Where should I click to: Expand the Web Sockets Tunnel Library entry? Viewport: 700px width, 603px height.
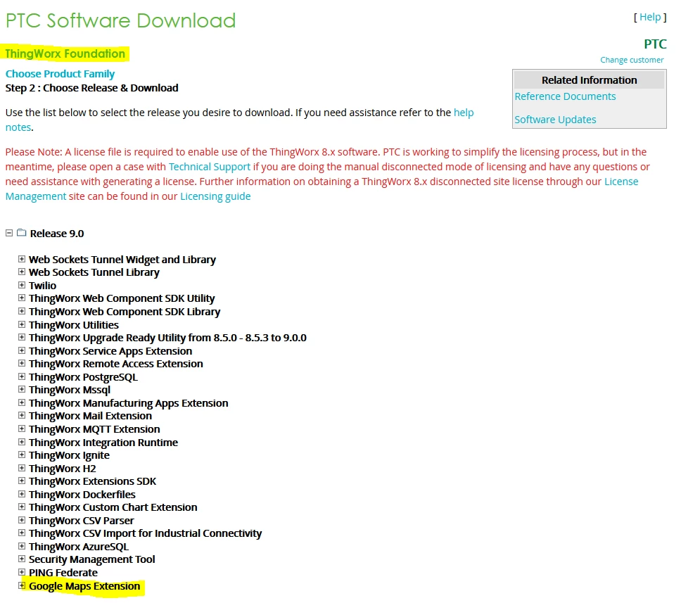pyautogui.click(x=21, y=272)
